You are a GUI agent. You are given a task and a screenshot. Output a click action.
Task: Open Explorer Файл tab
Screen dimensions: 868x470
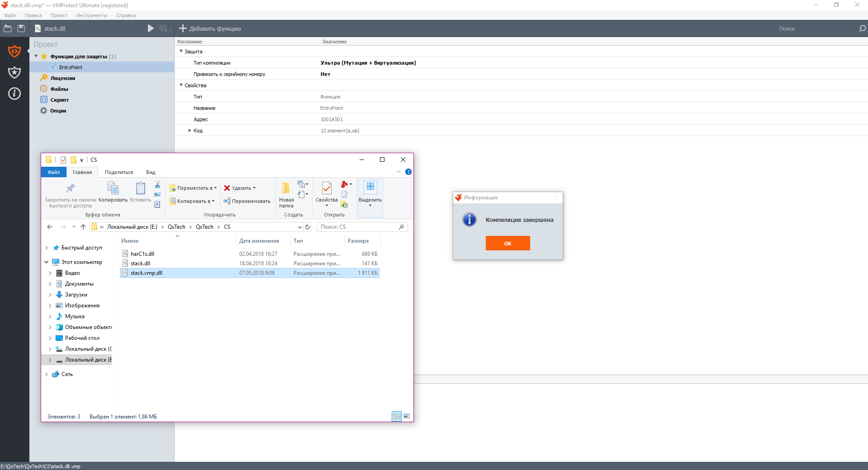[x=54, y=172]
